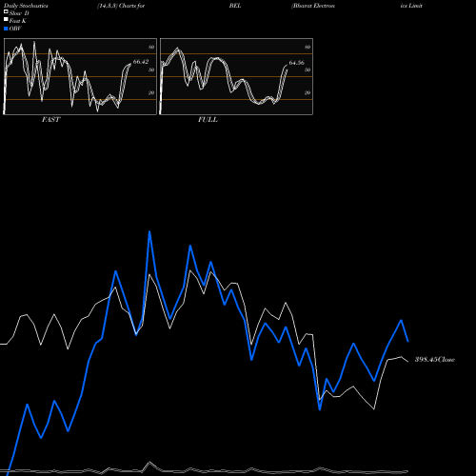This screenshot has height=476, width=476.
Task: Click the '398.45Close' price label
Action: [x=435, y=360]
